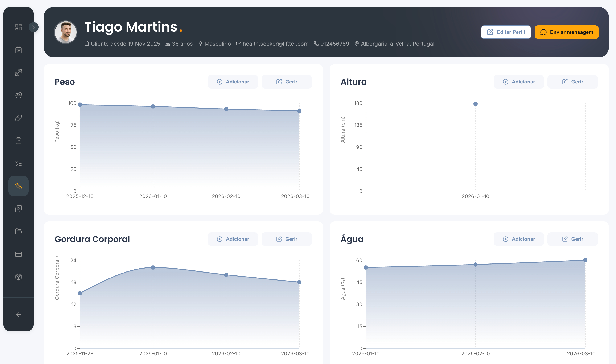This screenshot has width=616, height=364.
Task: Click Enviar mensagem button
Action: (x=566, y=32)
